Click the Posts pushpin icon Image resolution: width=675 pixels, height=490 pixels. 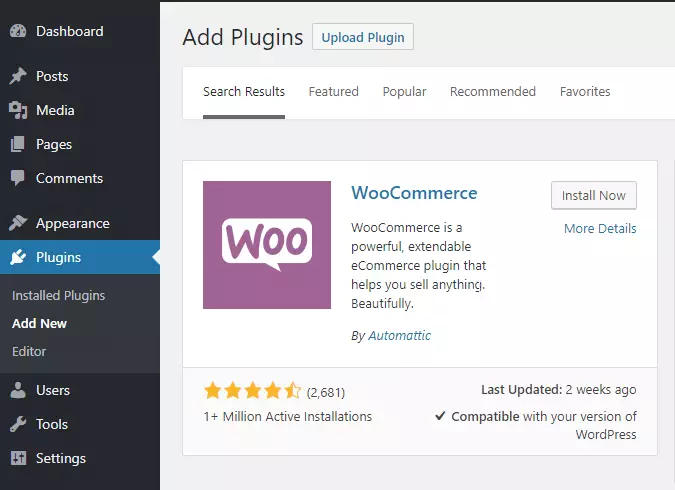[18, 76]
